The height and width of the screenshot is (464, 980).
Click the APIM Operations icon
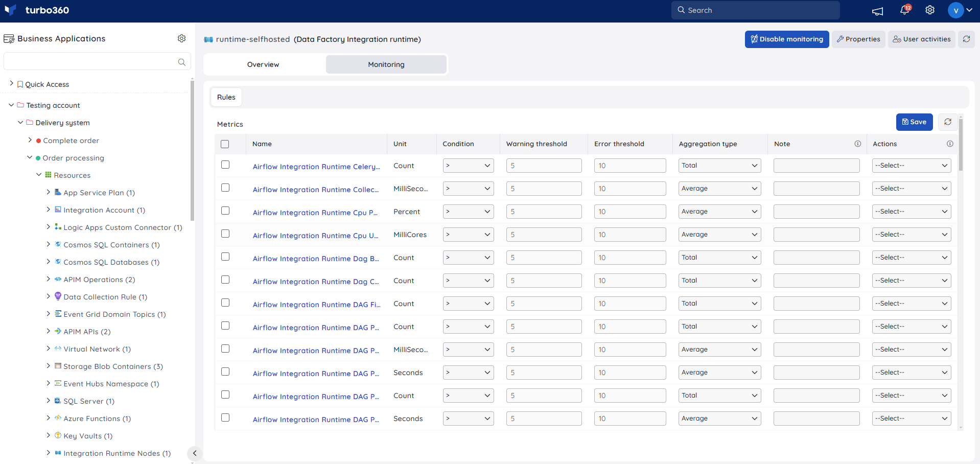point(58,279)
